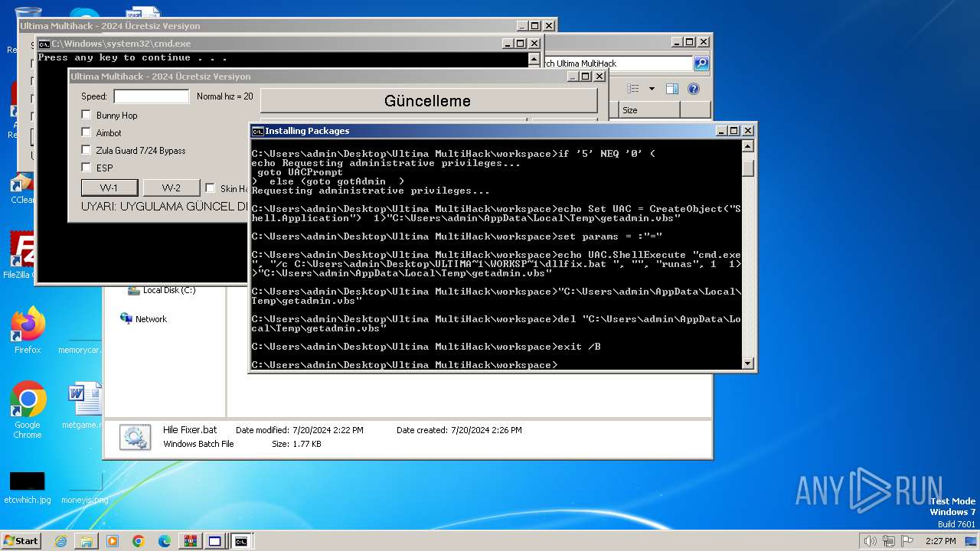
Task: Open Google Chrome desktop shortcut
Action: pos(28,409)
